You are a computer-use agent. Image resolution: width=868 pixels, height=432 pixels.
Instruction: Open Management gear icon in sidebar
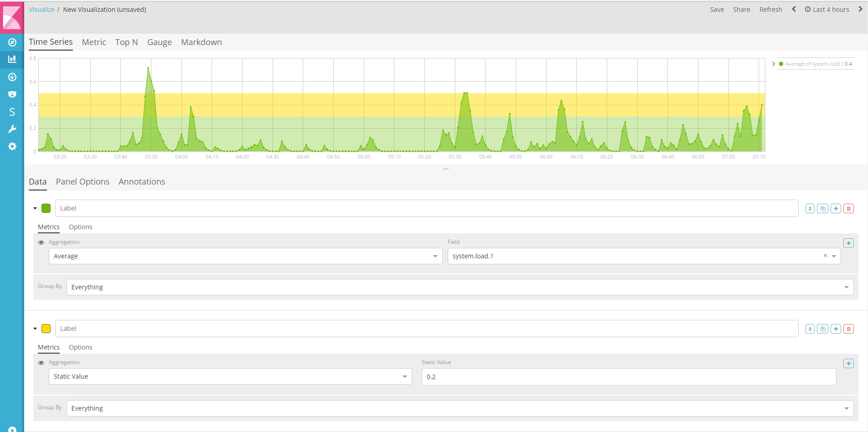pyautogui.click(x=12, y=146)
